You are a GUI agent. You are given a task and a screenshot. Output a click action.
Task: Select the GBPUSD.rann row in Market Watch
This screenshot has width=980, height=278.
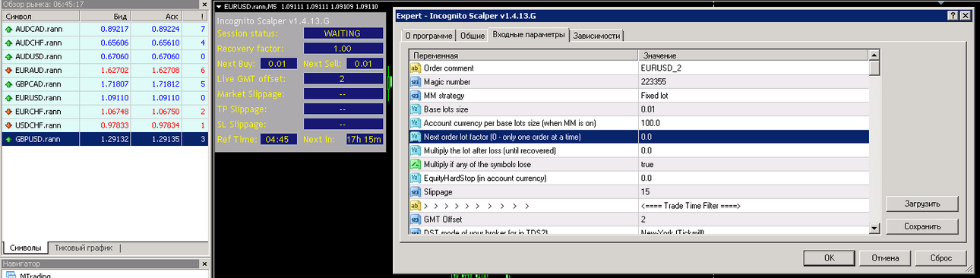point(105,139)
